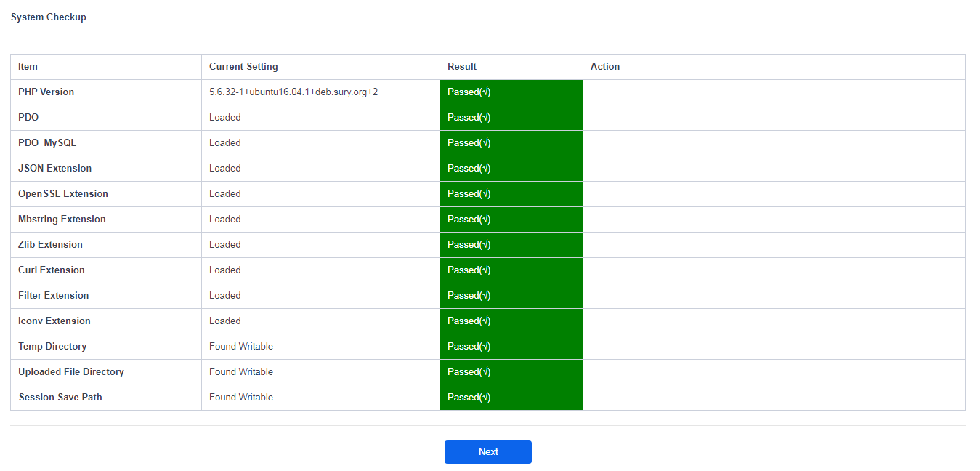The image size is (980, 471).
Task: Click the Passed result for Temp Directory
Action: click(x=511, y=347)
